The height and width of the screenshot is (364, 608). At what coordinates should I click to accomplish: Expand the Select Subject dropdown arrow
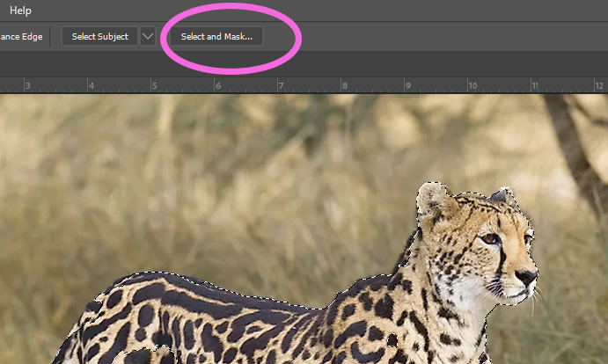148,36
